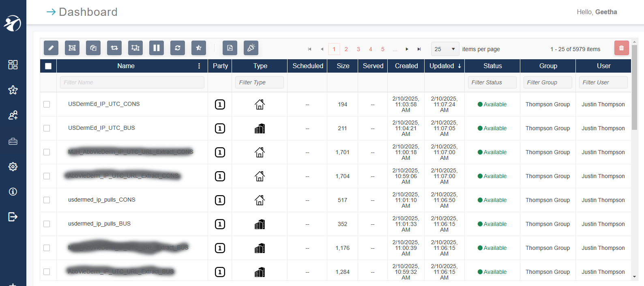Open the add users sidebar icon

13,116
